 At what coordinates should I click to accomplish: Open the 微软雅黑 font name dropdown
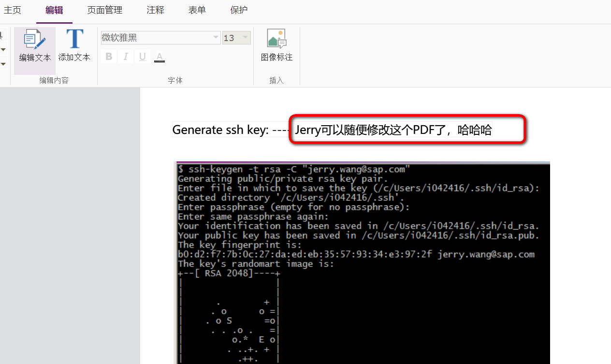216,38
